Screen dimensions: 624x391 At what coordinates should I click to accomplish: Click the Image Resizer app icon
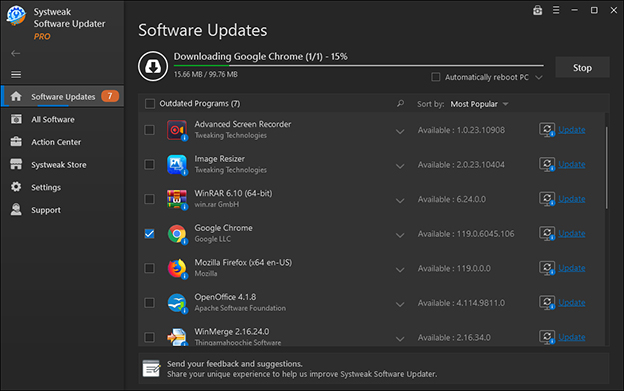(x=177, y=165)
